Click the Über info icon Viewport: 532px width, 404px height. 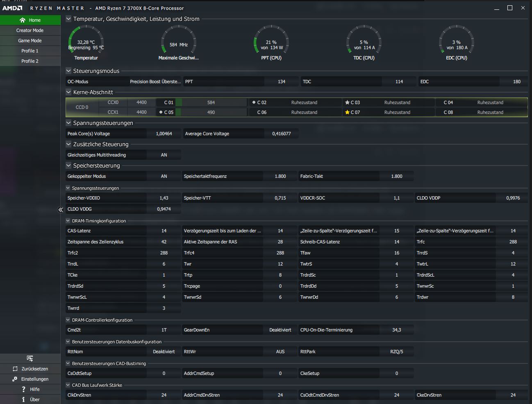tap(23, 399)
